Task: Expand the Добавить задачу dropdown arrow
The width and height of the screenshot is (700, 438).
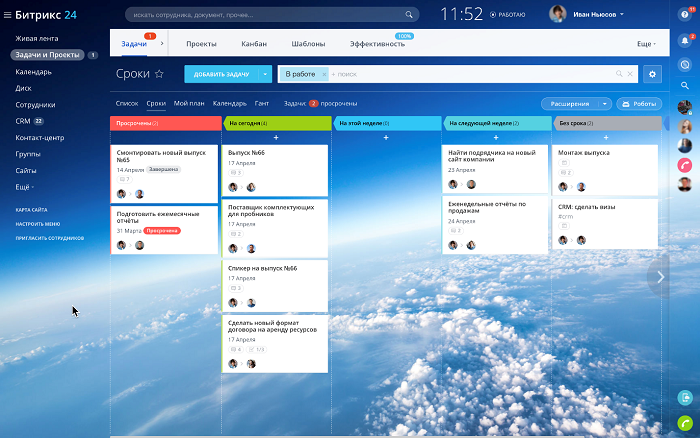Action: [265, 74]
